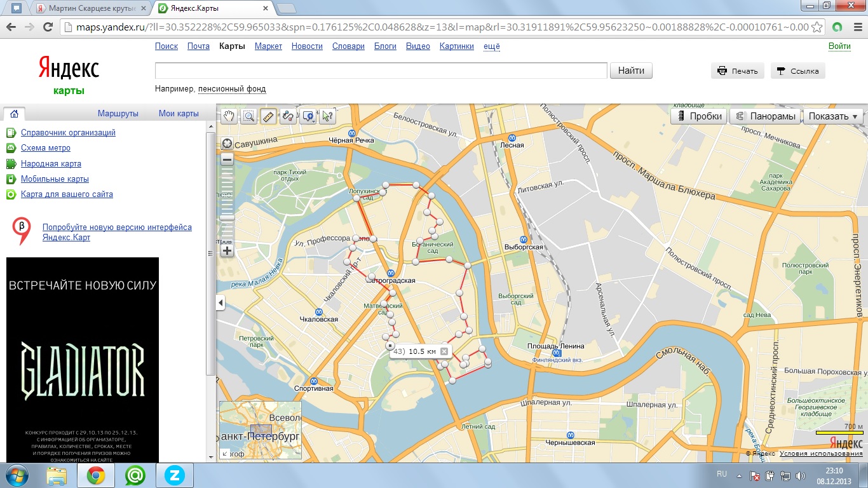Bookmark page with the star icon
Image resolution: width=868 pixels, height=488 pixels.
(818, 27)
